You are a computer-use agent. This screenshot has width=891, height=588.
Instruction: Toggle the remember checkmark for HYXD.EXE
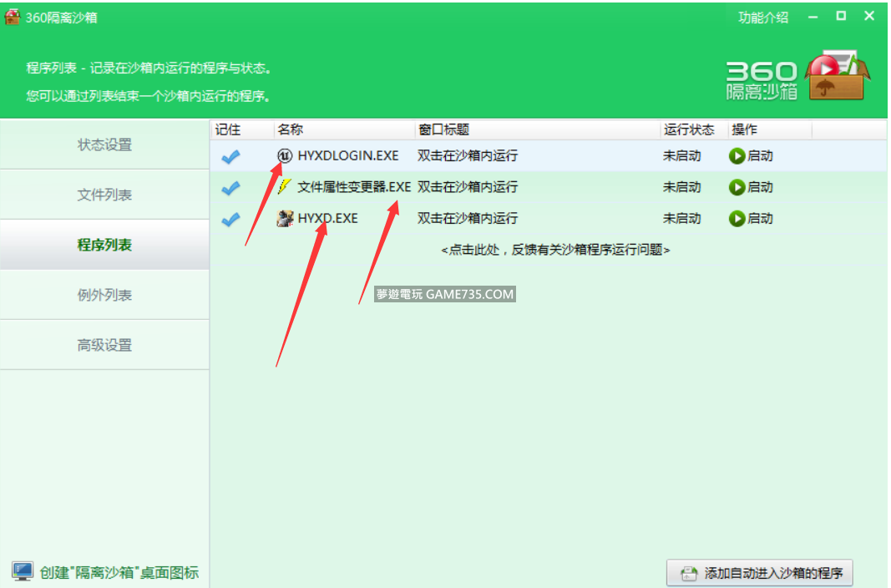231,219
